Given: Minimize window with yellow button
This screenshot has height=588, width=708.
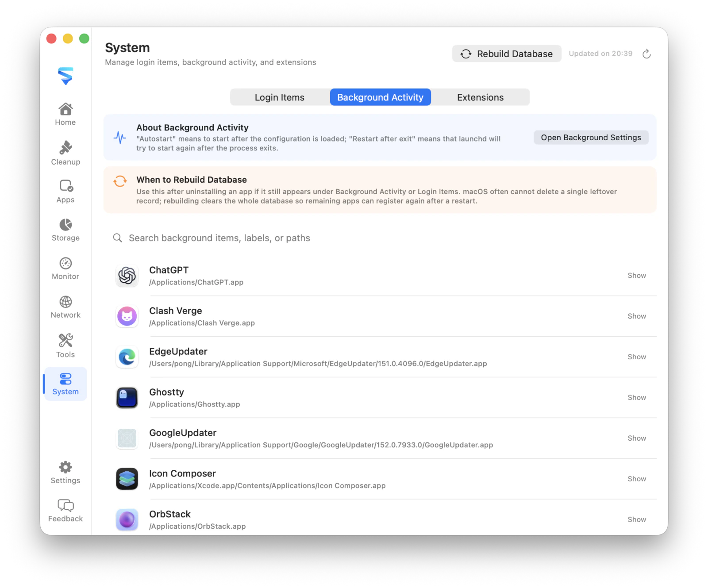Looking at the screenshot, I should pyautogui.click(x=68, y=38).
